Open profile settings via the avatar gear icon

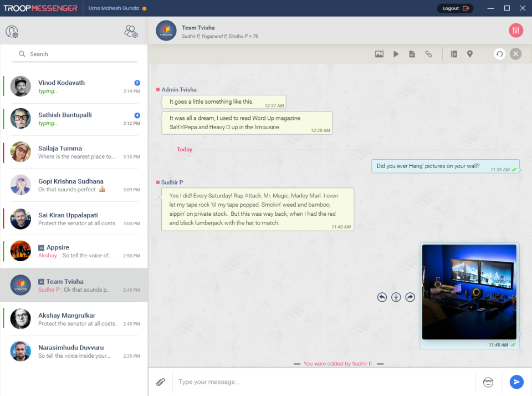12,32
